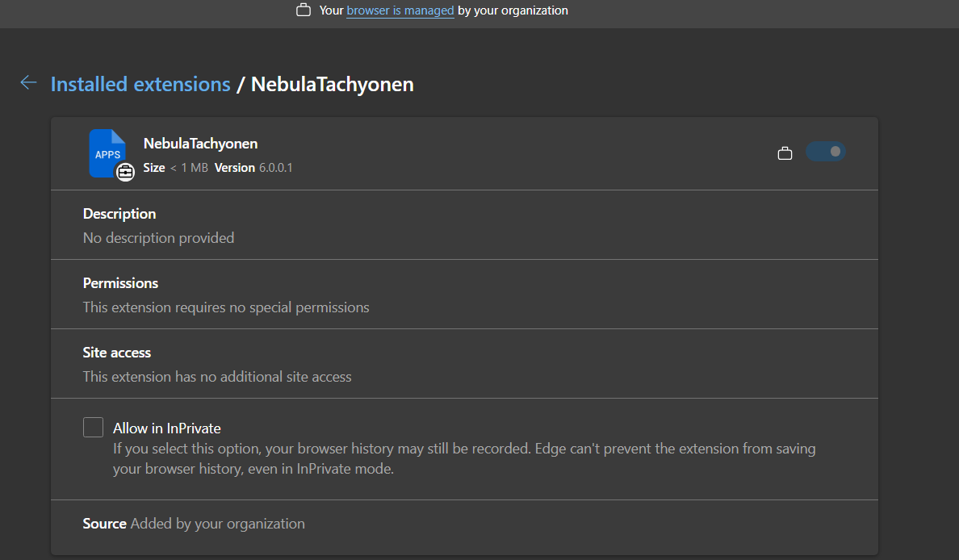Check the Allow in InPrivate checkbox

[x=93, y=428]
